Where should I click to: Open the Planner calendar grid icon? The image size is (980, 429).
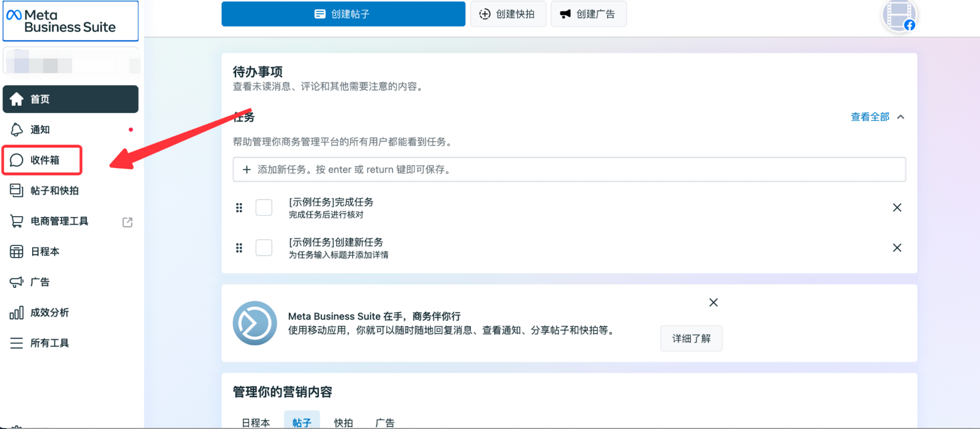tap(16, 252)
